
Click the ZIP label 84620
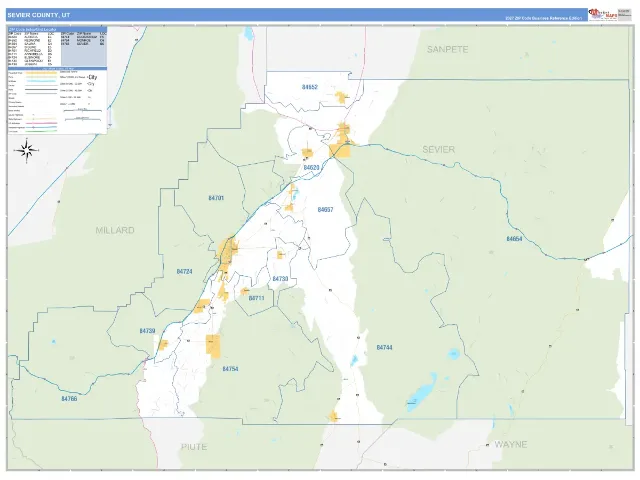pyautogui.click(x=311, y=168)
